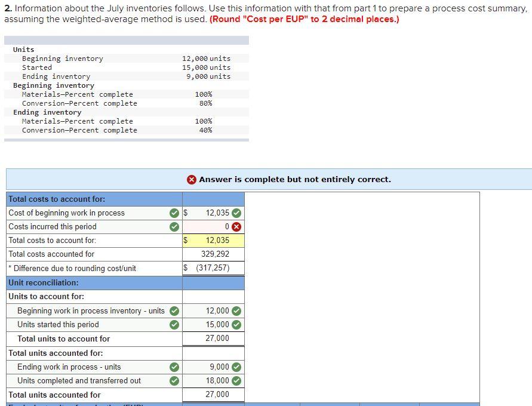Click the 'Total costs accounted for' row label
The width and height of the screenshot is (532, 406).
pos(51,254)
